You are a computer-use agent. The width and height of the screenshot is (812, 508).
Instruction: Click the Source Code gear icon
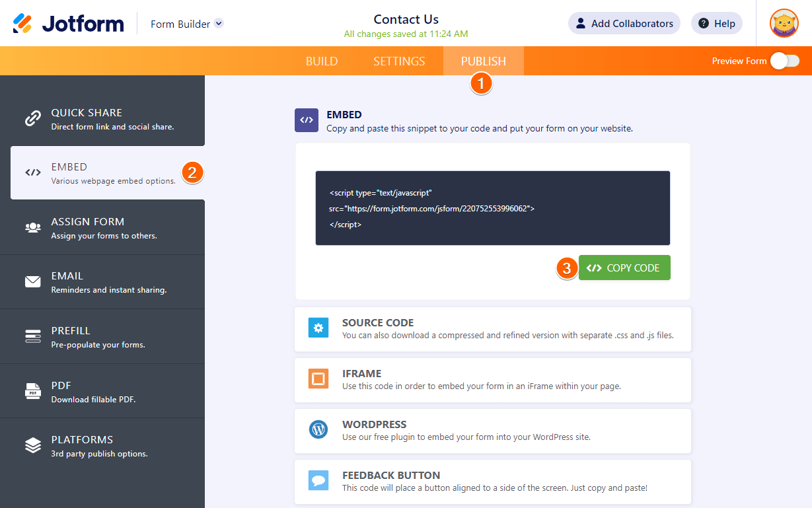click(x=318, y=328)
